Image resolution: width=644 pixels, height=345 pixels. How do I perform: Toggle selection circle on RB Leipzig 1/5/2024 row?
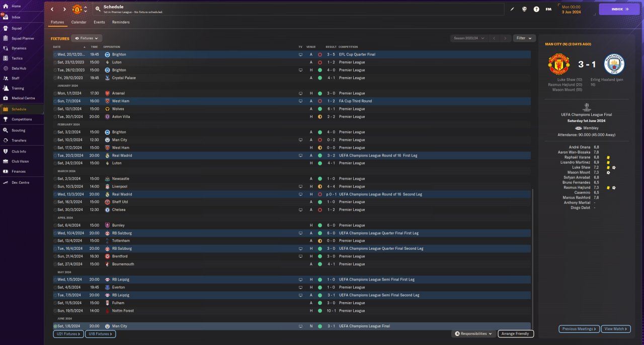tap(55, 280)
